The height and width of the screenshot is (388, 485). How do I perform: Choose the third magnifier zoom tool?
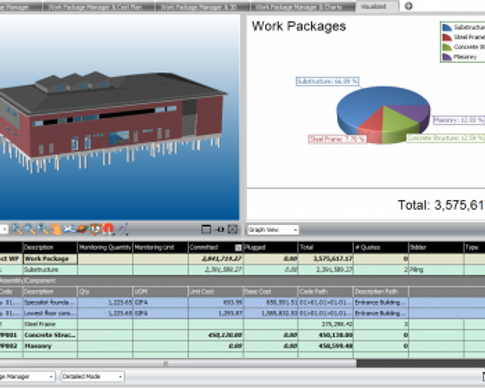(43, 229)
